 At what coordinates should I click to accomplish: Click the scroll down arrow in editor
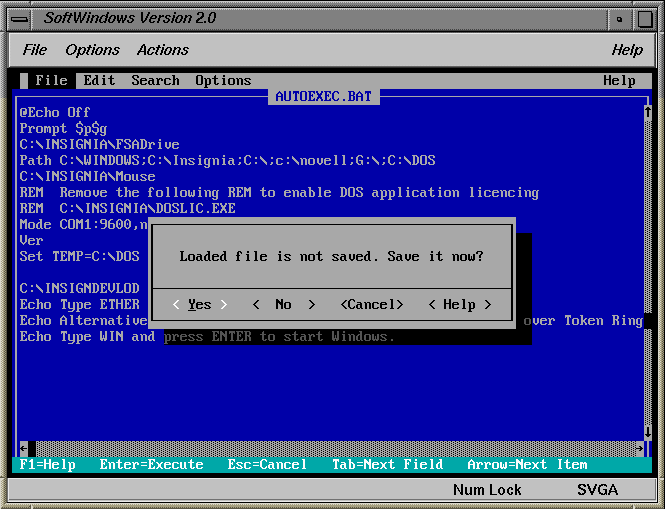coord(648,432)
